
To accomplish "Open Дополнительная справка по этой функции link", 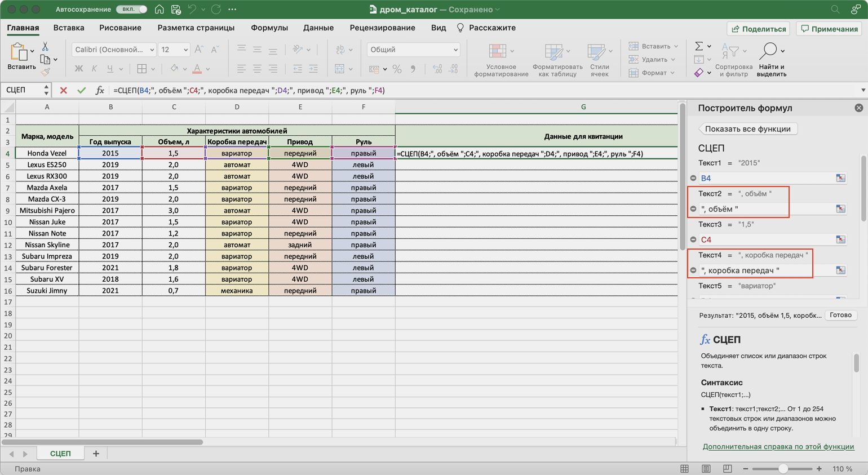I will [x=778, y=446].
